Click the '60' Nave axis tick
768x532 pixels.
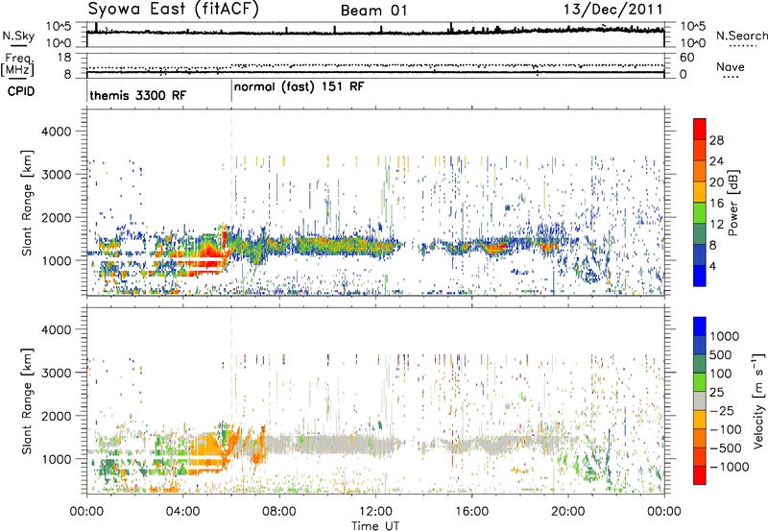pyautogui.click(x=686, y=58)
